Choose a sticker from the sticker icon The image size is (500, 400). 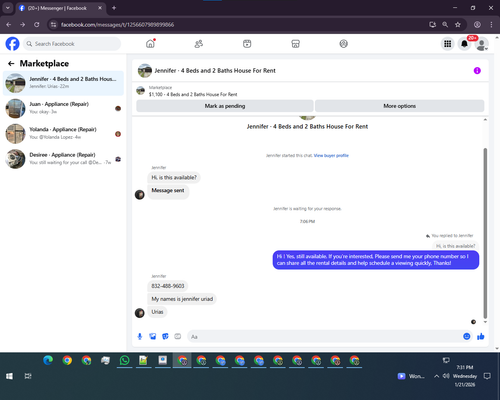pyautogui.click(x=165, y=336)
